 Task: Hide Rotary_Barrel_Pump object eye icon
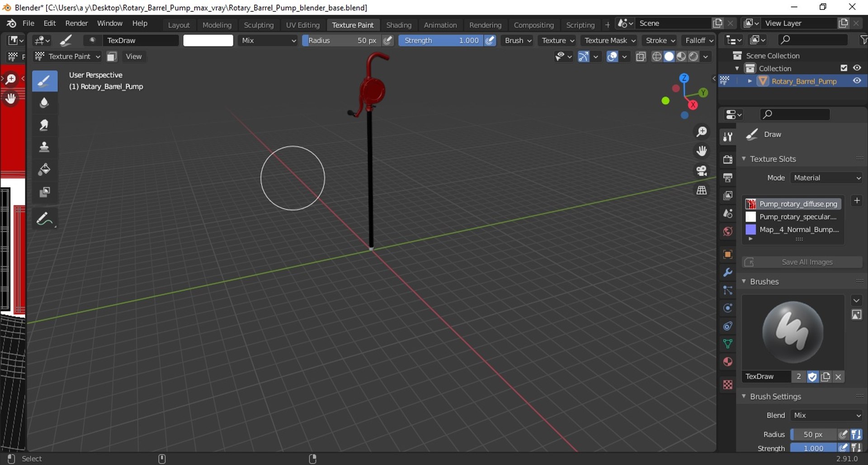[857, 81]
